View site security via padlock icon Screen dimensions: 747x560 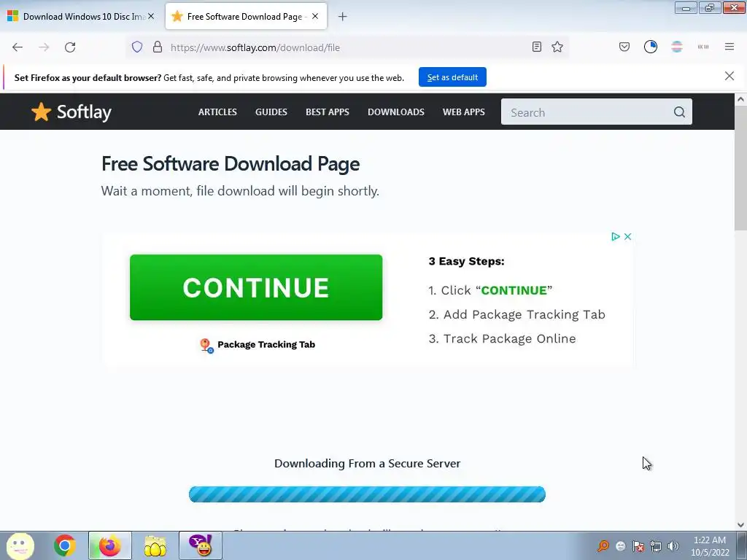click(x=158, y=47)
